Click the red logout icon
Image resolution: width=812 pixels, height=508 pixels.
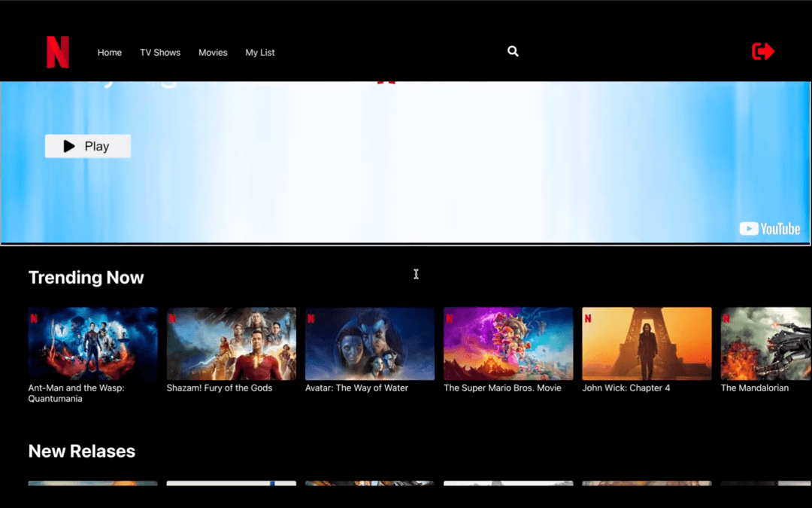pos(763,51)
